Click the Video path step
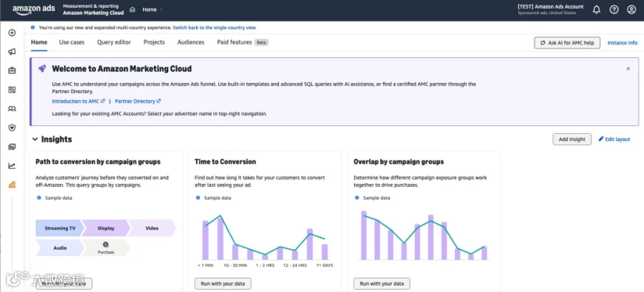644x292 pixels. [x=152, y=228]
